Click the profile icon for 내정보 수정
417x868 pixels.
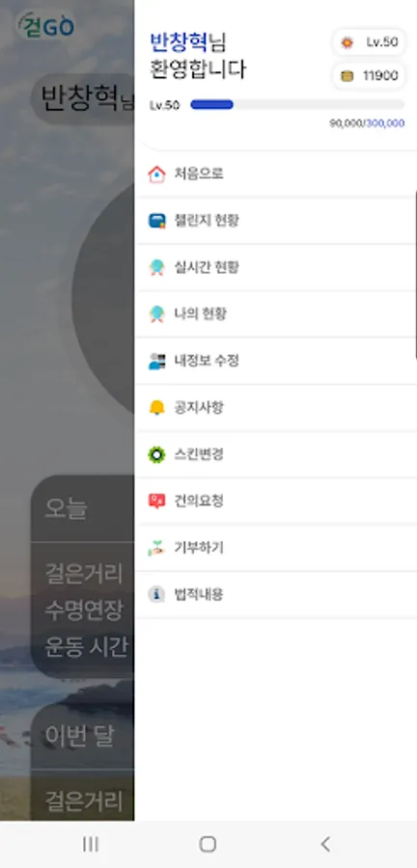pyautogui.click(x=156, y=361)
